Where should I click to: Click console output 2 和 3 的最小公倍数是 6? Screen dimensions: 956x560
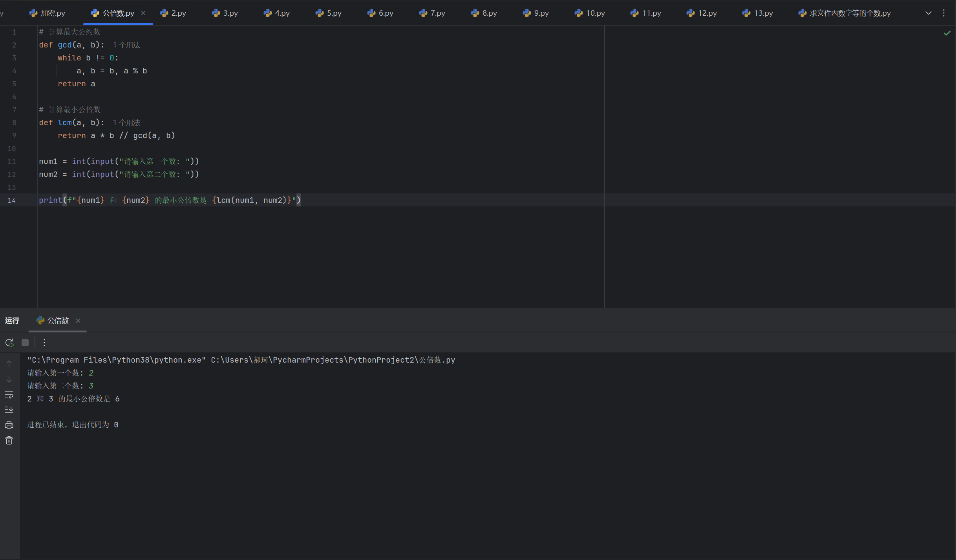pos(73,399)
